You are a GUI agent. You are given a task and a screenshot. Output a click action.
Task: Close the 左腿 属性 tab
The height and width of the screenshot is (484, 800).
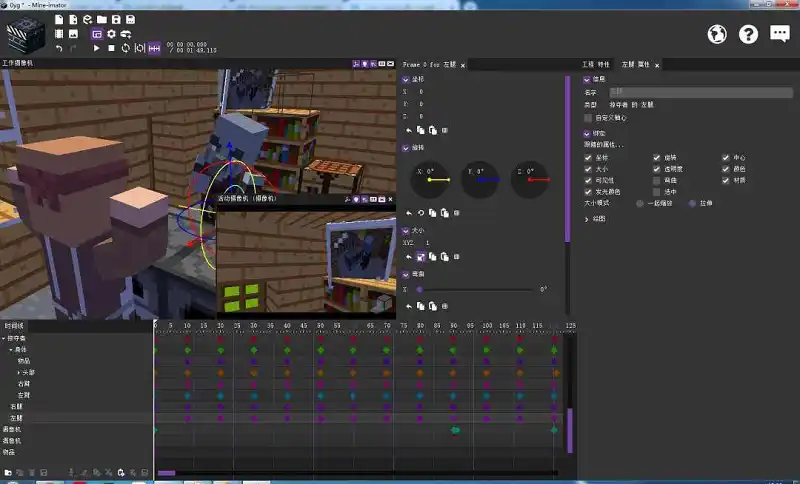click(x=657, y=65)
